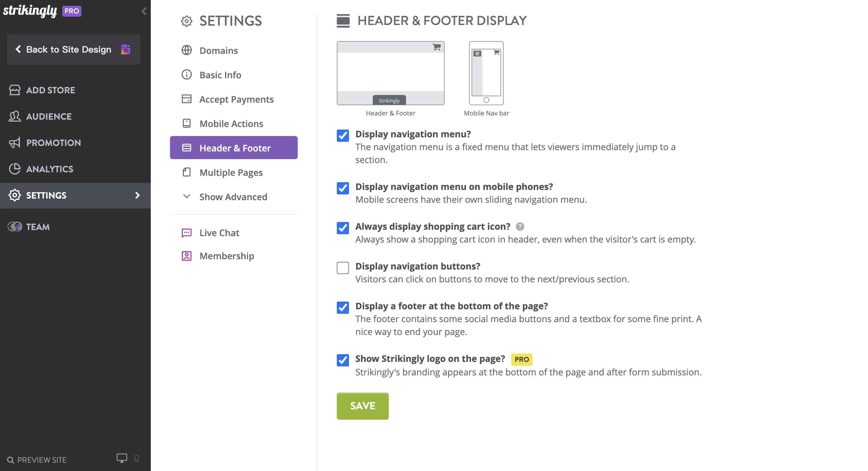The height and width of the screenshot is (471, 868).
Task: Click the Mobile Actions icon
Action: point(186,124)
